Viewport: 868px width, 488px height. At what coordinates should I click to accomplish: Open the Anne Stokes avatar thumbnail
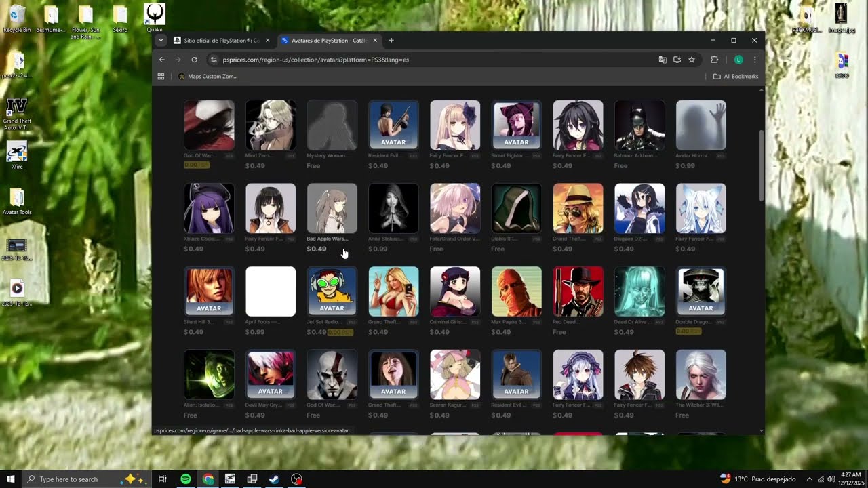393,208
